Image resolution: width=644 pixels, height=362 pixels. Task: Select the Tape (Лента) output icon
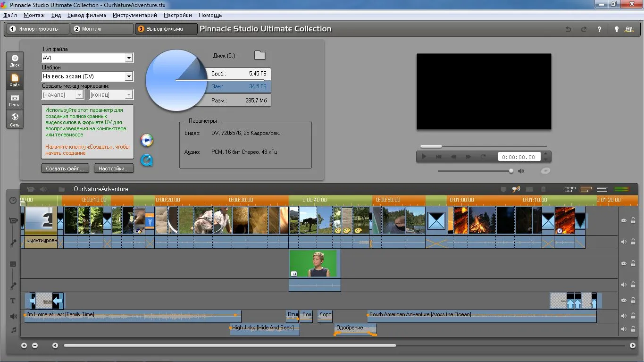point(15,100)
